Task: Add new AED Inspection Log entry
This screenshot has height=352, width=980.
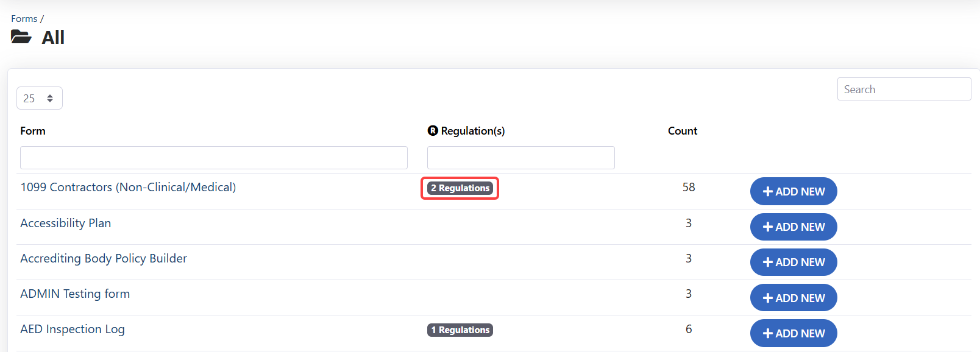Action: tap(793, 333)
